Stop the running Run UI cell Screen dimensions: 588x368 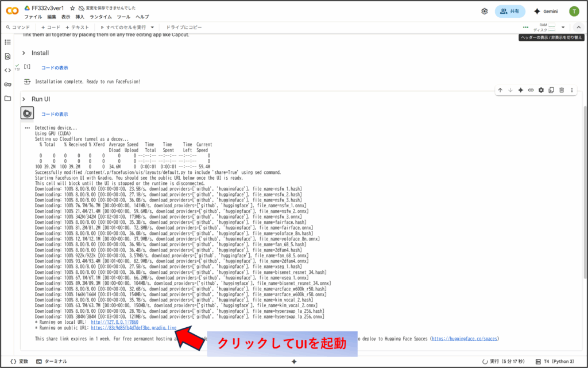[x=27, y=113]
